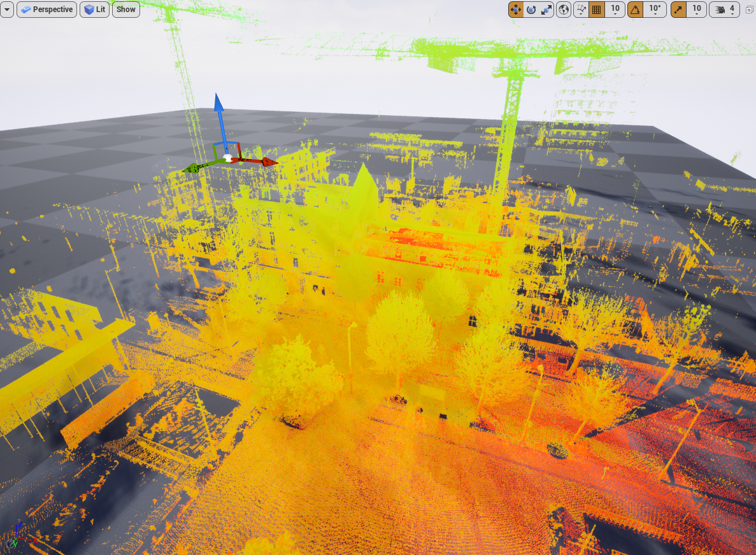756x555 pixels.
Task: Toggle scale snapping
Action: pos(679,9)
